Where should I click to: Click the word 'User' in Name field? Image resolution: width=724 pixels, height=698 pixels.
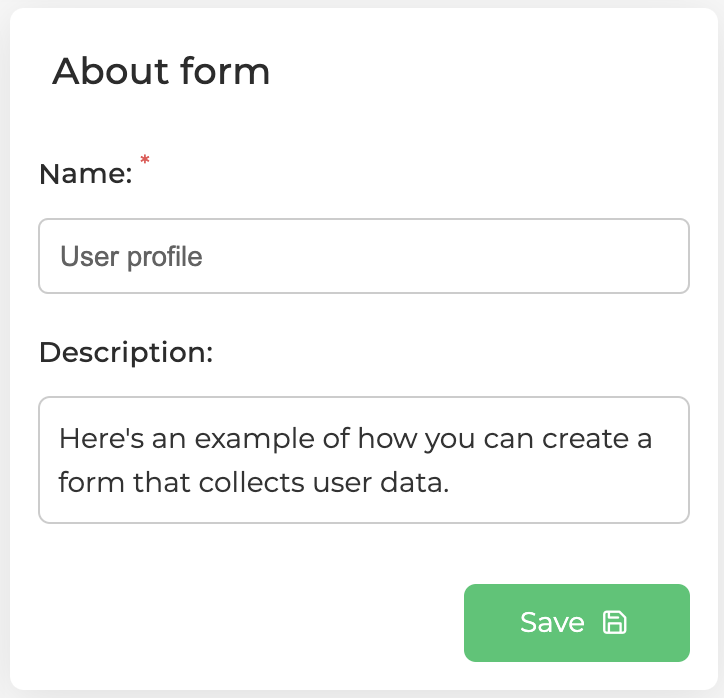[x=89, y=256]
